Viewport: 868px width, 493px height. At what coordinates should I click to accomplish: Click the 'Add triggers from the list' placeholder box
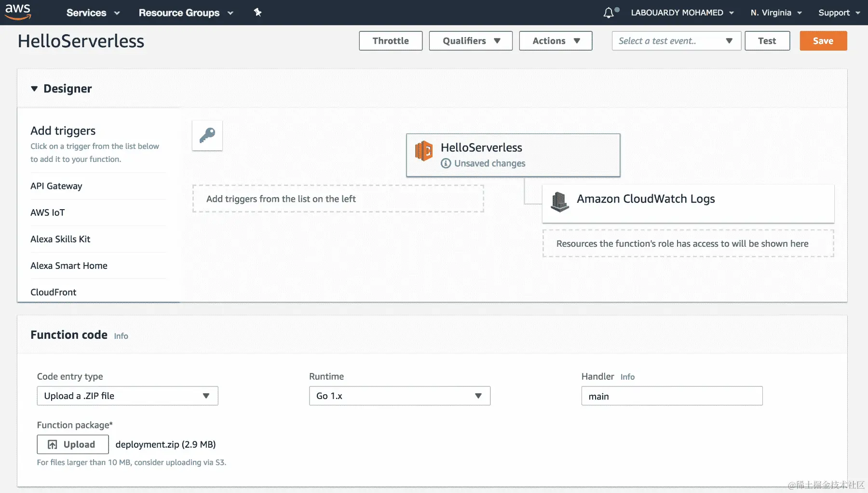coord(338,199)
